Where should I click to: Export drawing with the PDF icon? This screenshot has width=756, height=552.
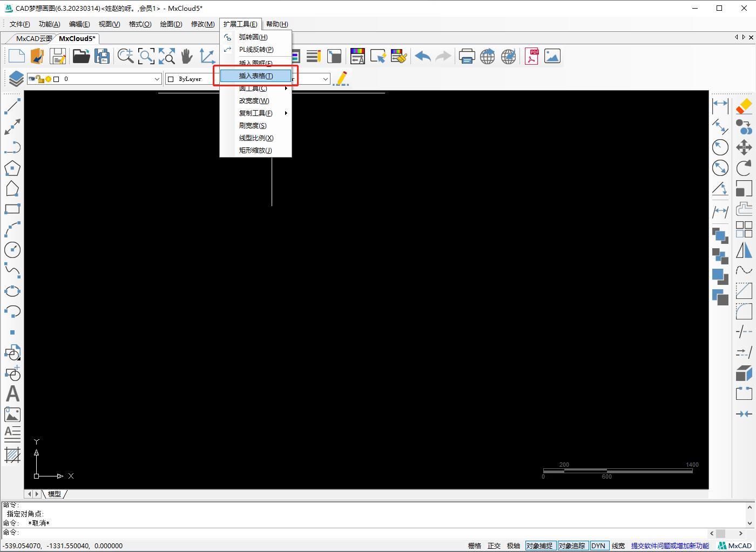pyautogui.click(x=532, y=56)
